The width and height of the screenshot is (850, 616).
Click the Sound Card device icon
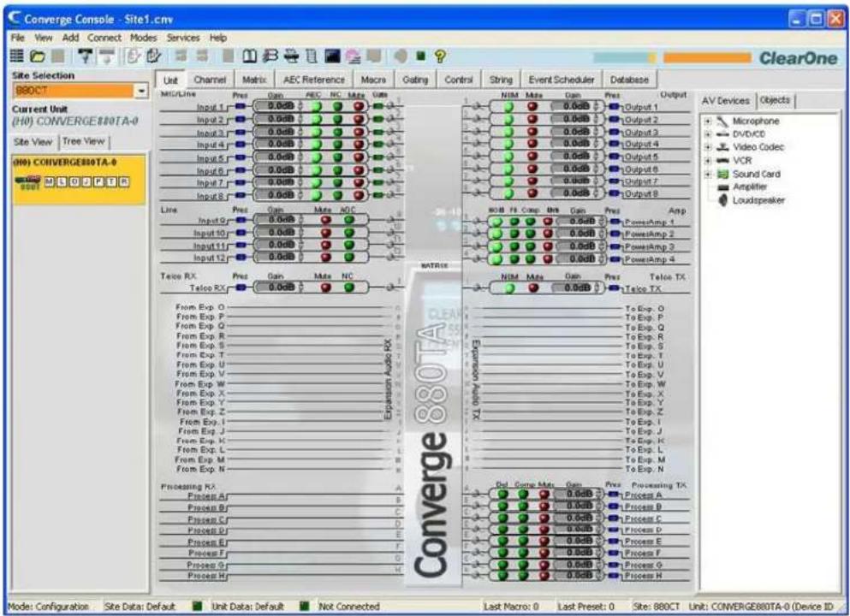[x=722, y=174]
